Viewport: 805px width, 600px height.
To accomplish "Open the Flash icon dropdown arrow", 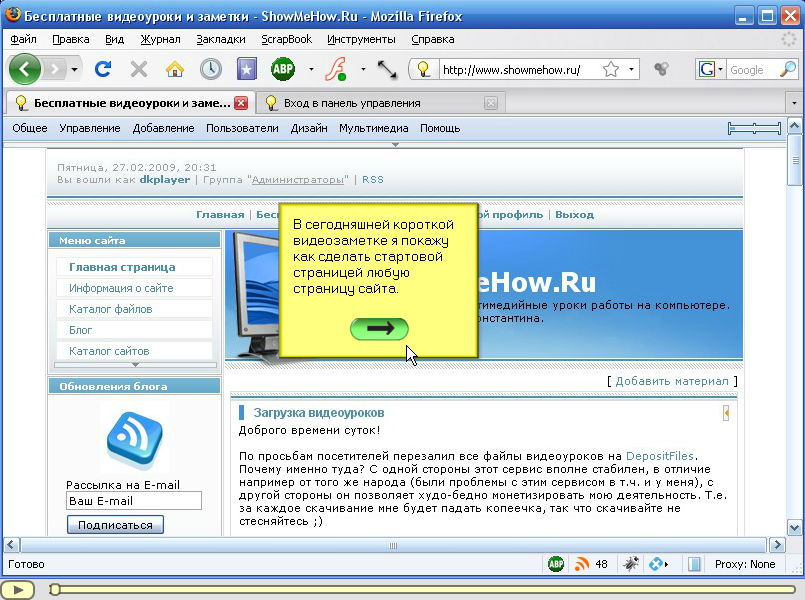I will click(363, 69).
